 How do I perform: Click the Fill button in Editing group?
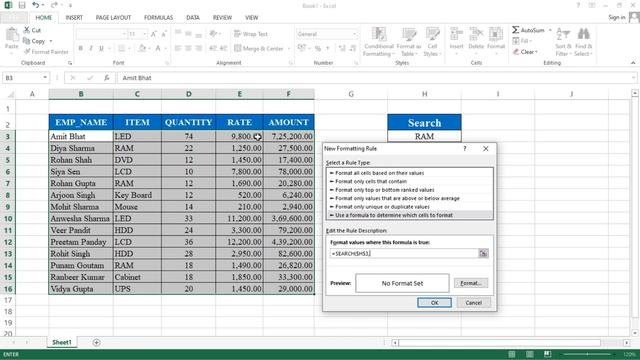tap(521, 41)
